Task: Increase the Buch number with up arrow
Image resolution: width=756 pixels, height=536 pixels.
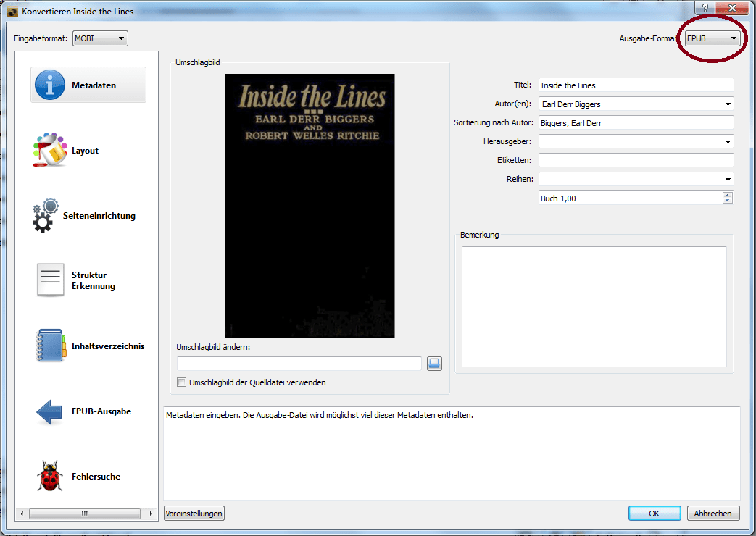Action: (728, 195)
